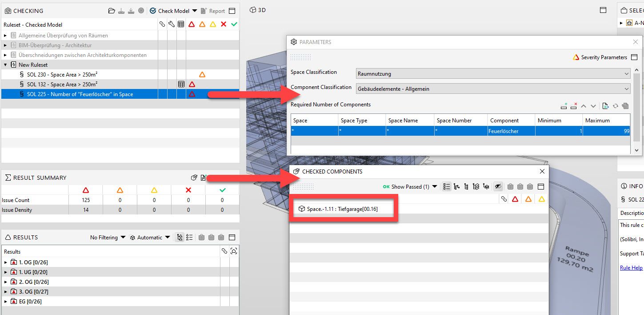644x315 pixels.
Task: Click the remove row icon in Parameters
Action: pyautogui.click(x=574, y=106)
